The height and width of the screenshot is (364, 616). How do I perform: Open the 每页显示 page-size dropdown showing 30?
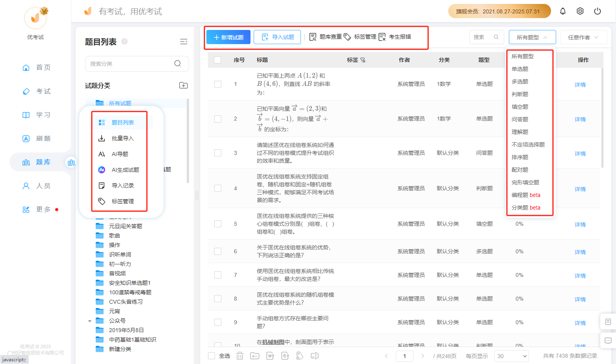tap(511, 356)
